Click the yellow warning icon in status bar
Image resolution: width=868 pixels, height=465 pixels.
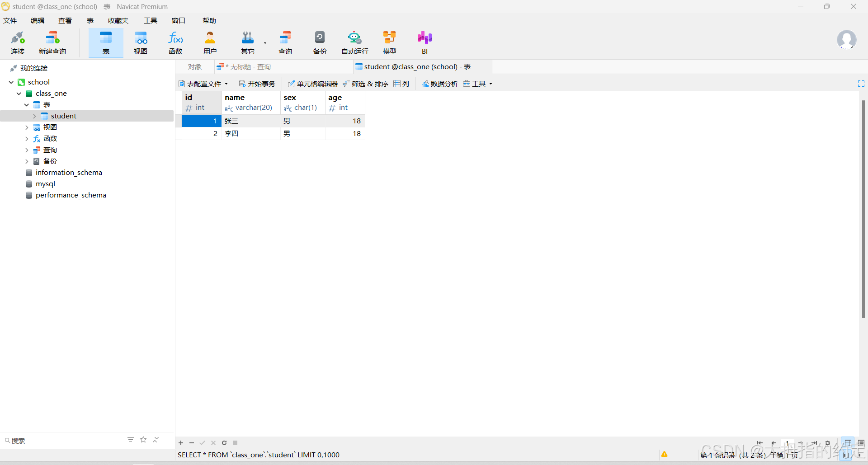(x=664, y=454)
